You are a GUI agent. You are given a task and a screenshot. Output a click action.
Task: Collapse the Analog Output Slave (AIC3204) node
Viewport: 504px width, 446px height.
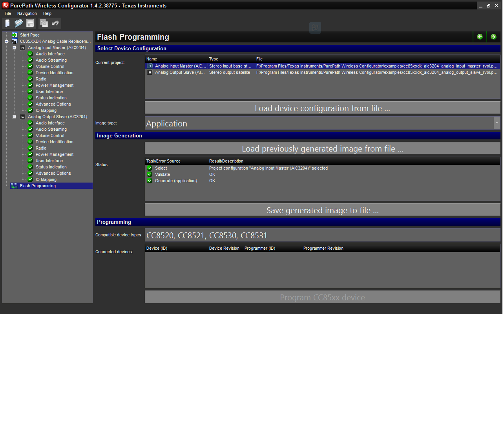14,117
